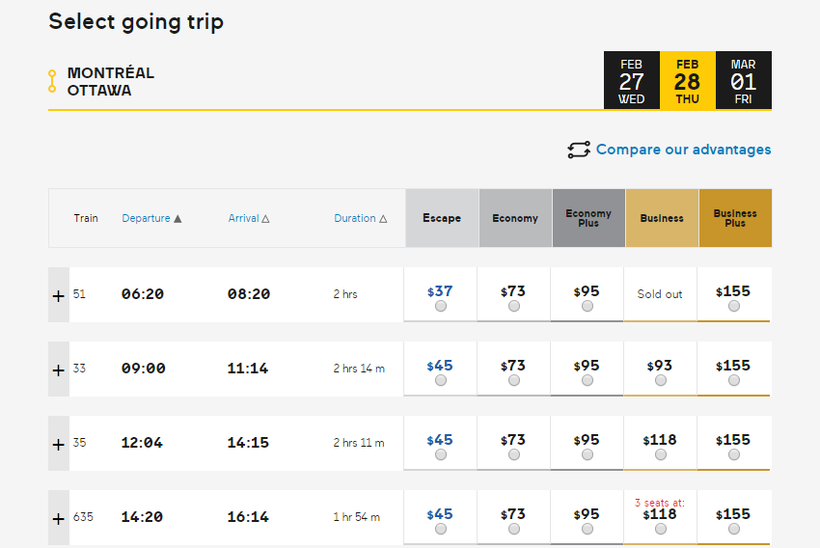Open Compare our advantages link
820x548 pixels.
pos(683,150)
